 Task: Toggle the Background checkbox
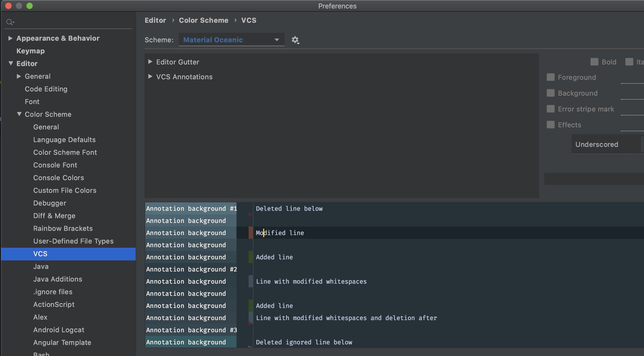pos(551,93)
